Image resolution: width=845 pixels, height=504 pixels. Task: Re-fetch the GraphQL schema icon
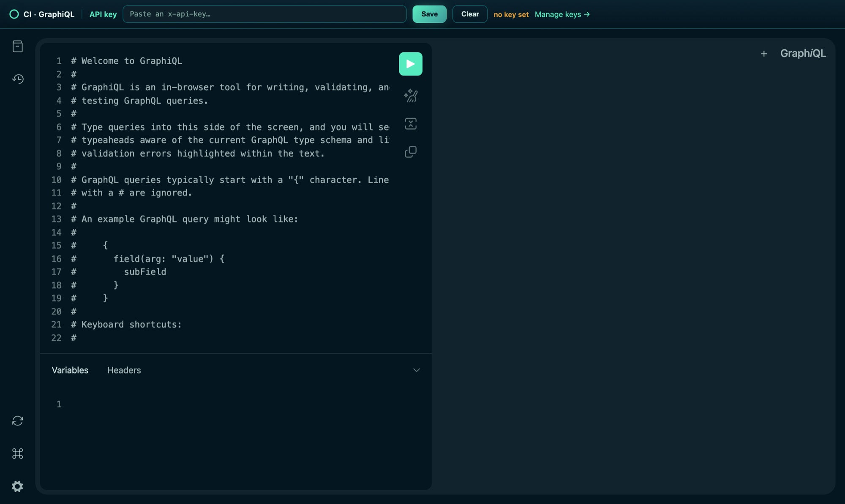coord(17,421)
